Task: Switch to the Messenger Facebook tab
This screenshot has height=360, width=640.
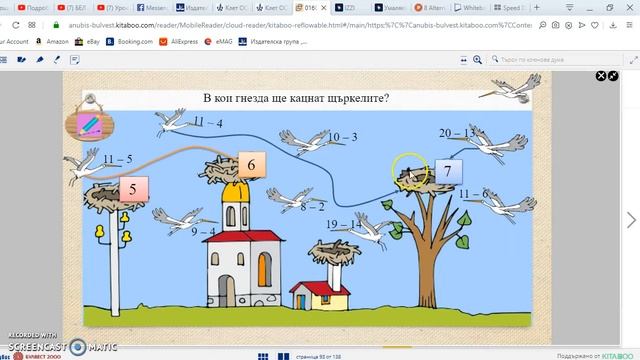Action: (151, 8)
